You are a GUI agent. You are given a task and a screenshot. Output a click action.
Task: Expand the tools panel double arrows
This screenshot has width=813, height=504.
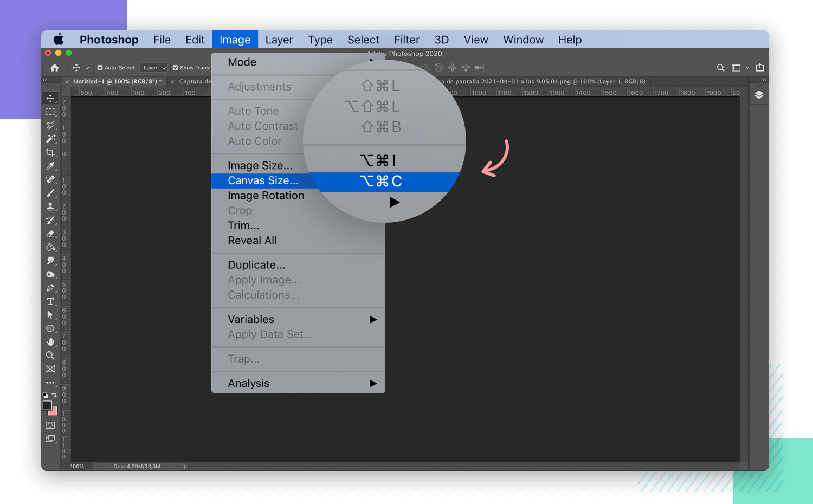45,80
